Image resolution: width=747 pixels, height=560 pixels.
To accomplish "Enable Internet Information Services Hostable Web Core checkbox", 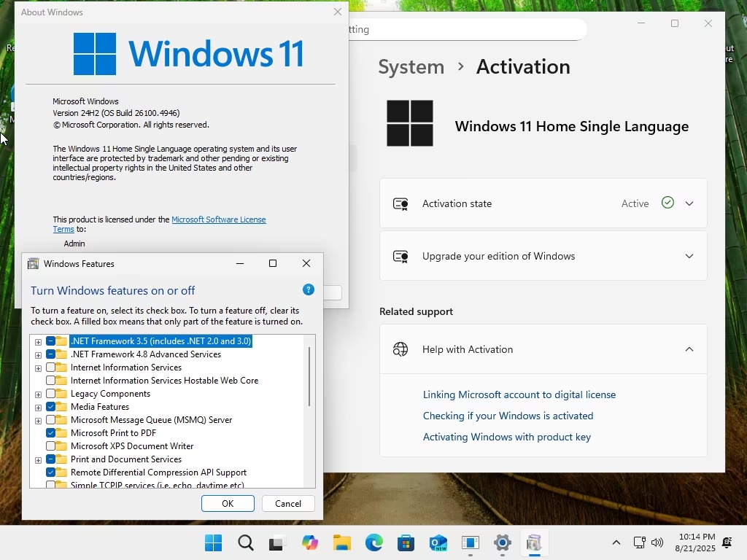I will pos(50,381).
